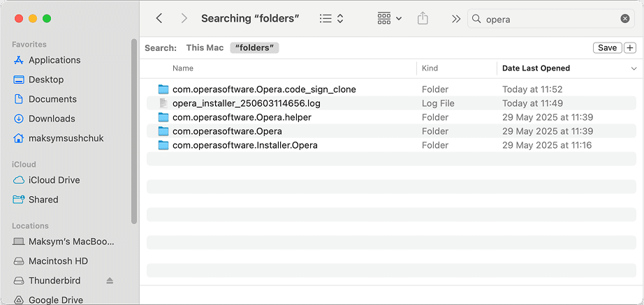Screen dimensions: 644x305
Task: Click inside the search field containing opera
Action: click(550, 19)
